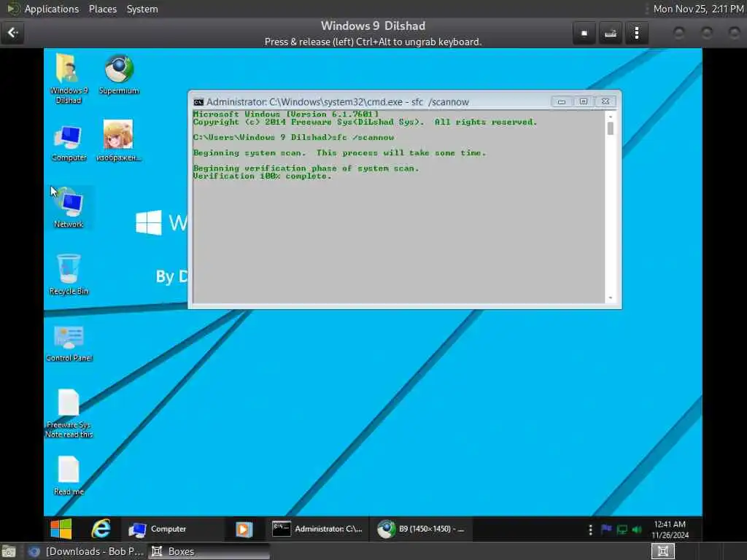Click the Action Center flag tray icon
The width and height of the screenshot is (747, 560).
[606, 529]
